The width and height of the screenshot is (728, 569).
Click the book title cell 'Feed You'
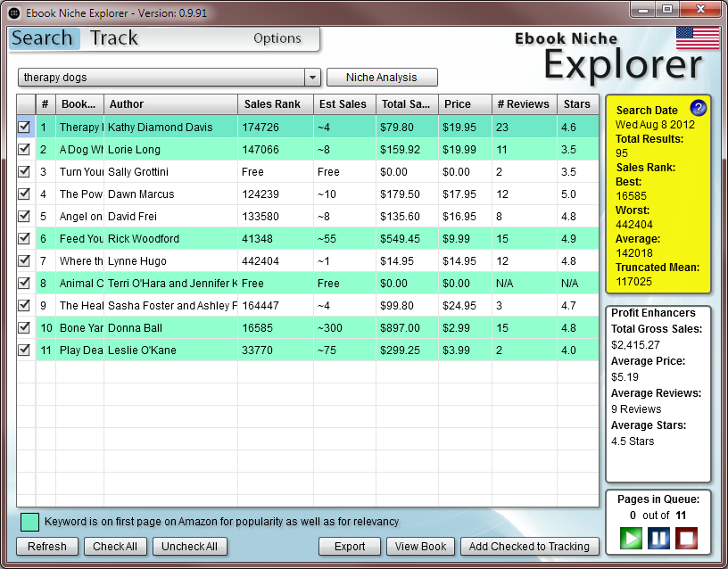pos(81,238)
